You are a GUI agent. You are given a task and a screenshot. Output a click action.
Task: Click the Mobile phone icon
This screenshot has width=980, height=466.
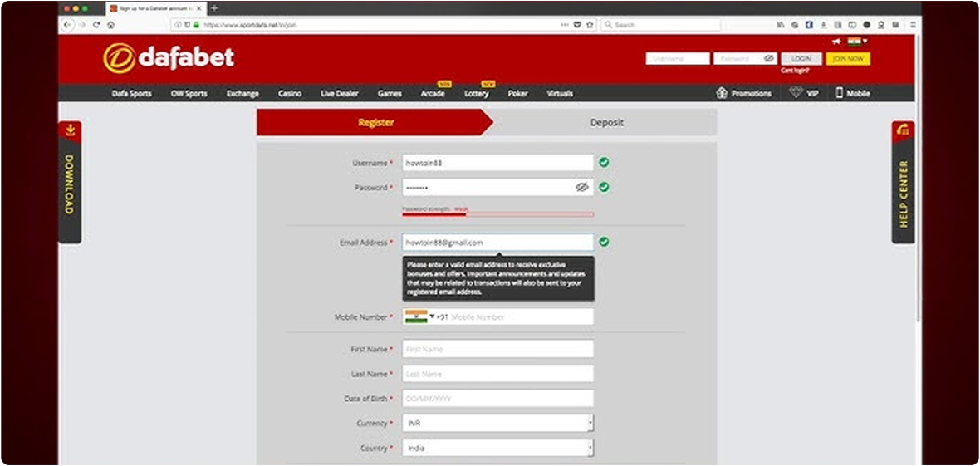(840, 92)
